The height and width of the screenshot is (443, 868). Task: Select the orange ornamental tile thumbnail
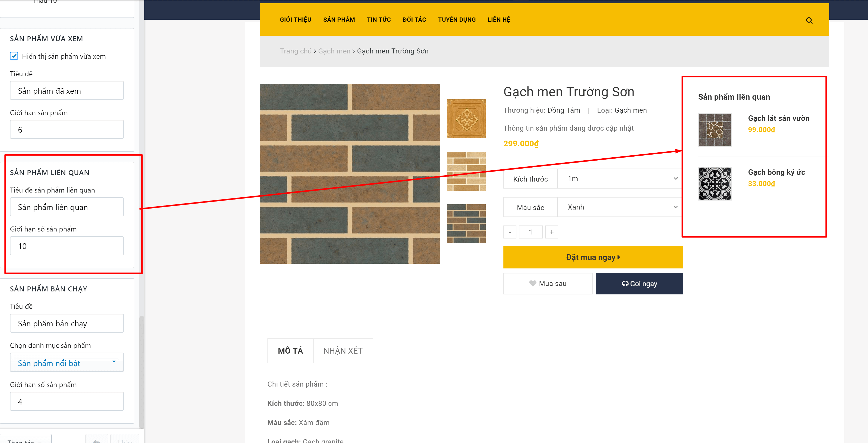466,119
